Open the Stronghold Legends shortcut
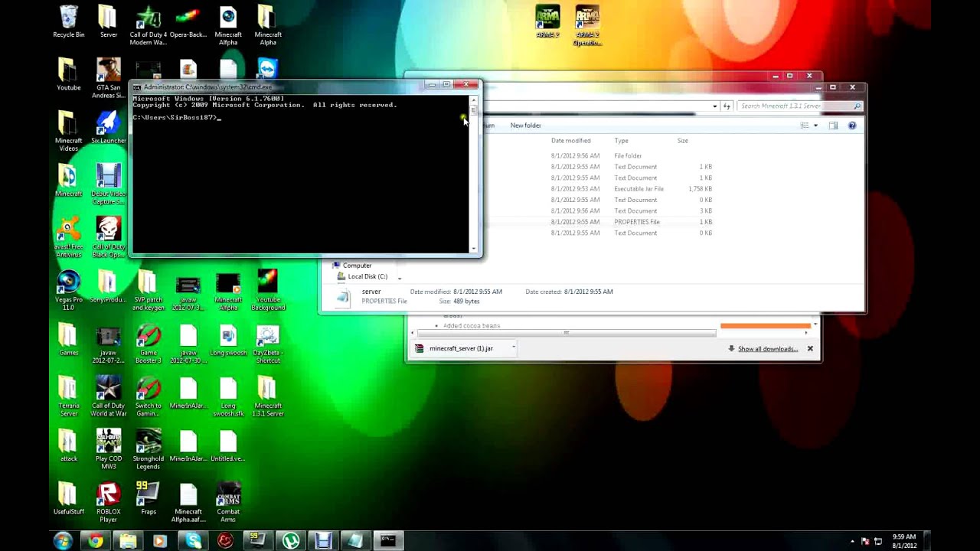The width and height of the screenshot is (980, 551). click(148, 449)
